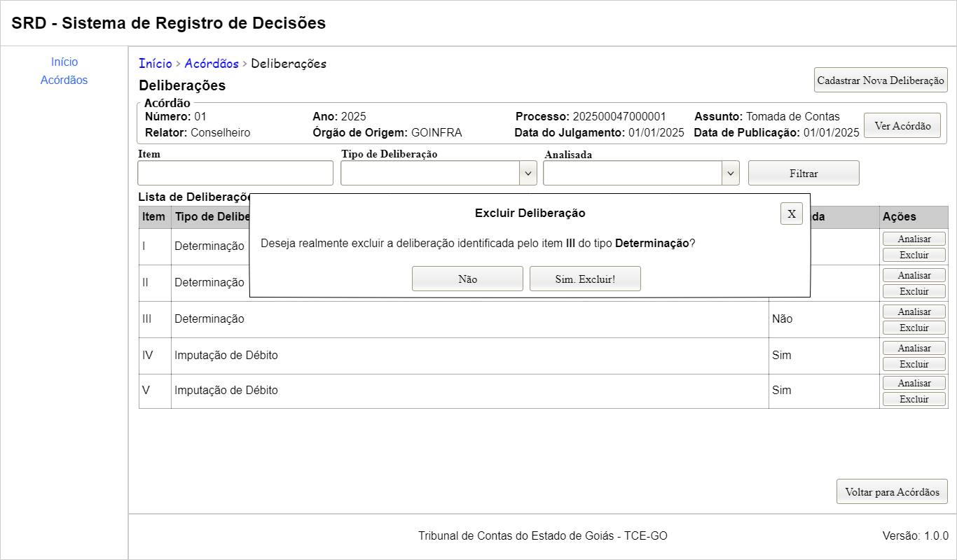Image resolution: width=957 pixels, height=560 pixels.
Task: Click Analisar for item IV
Action: click(914, 348)
